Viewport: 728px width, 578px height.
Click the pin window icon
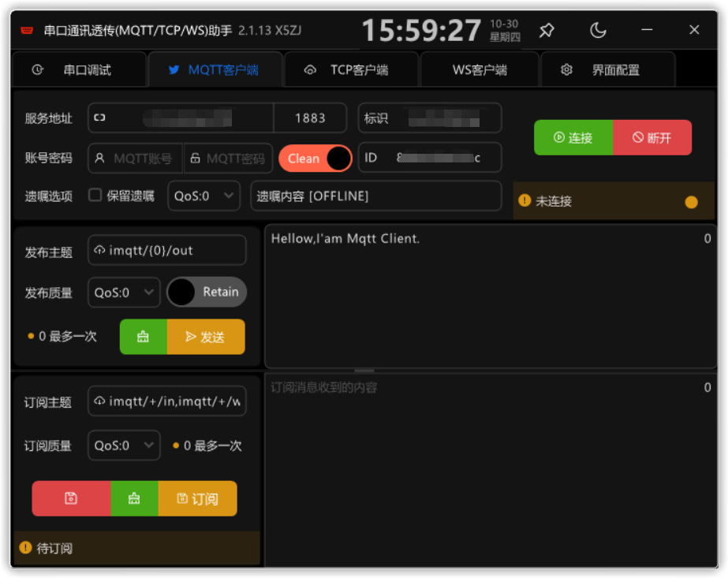[547, 31]
